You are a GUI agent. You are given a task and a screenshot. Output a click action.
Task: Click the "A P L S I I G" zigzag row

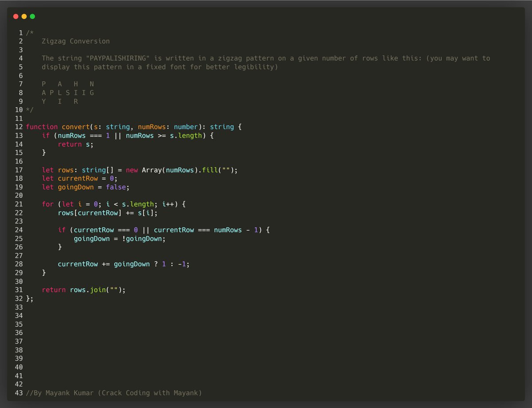68,93
